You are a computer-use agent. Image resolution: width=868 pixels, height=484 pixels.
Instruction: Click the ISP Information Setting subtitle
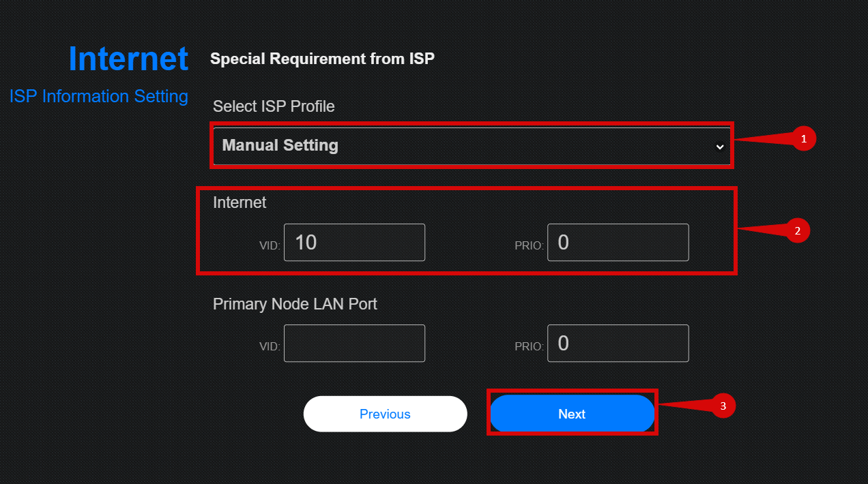99,96
